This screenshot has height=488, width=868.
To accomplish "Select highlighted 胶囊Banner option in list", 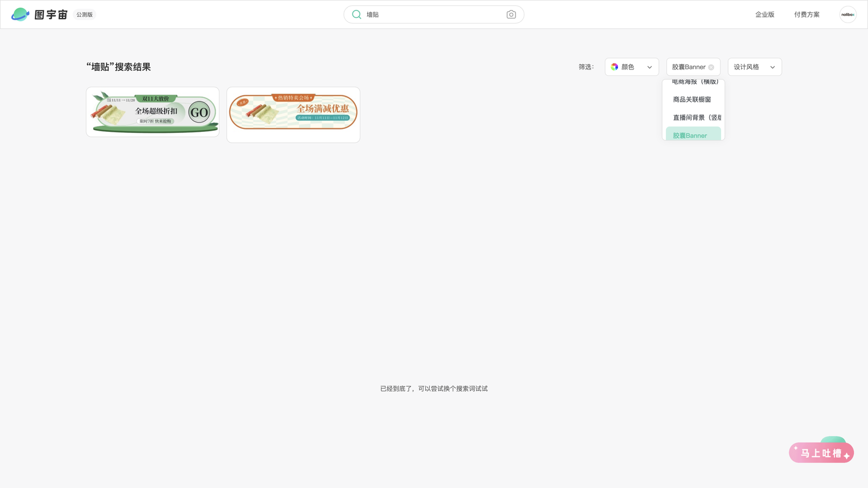I will pyautogui.click(x=693, y=135).
